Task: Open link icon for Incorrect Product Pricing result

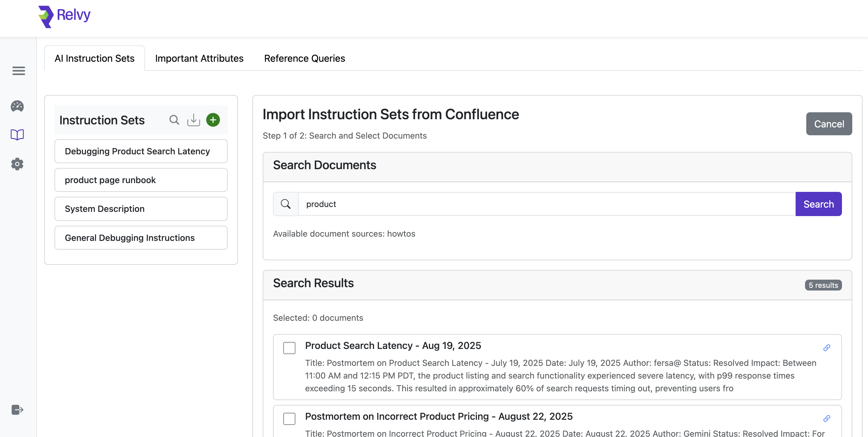Action: pyautogui.click(x=827, y=419)
